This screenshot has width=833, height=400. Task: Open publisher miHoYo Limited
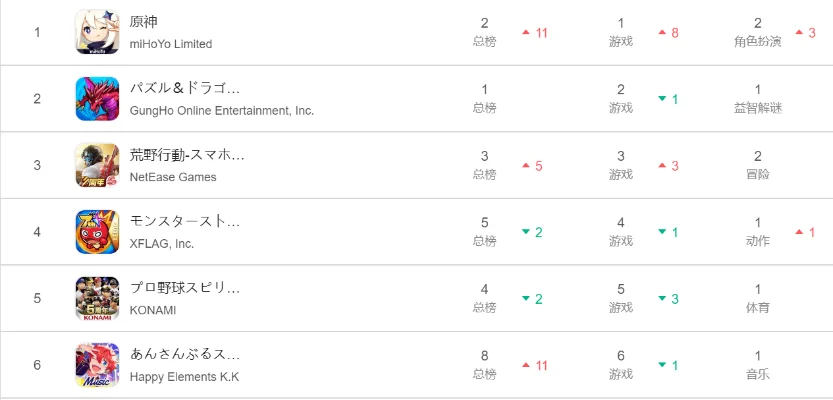click(x=171, y=44)
